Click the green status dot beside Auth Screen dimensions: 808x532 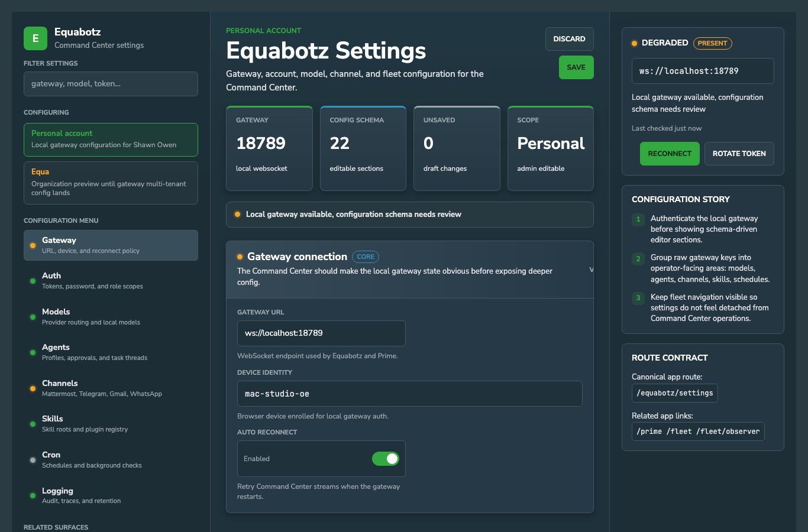(33, 281)
